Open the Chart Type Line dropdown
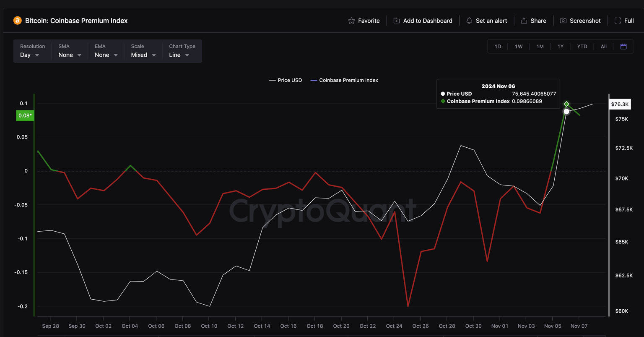644x337 pixels. coord(179,55)
